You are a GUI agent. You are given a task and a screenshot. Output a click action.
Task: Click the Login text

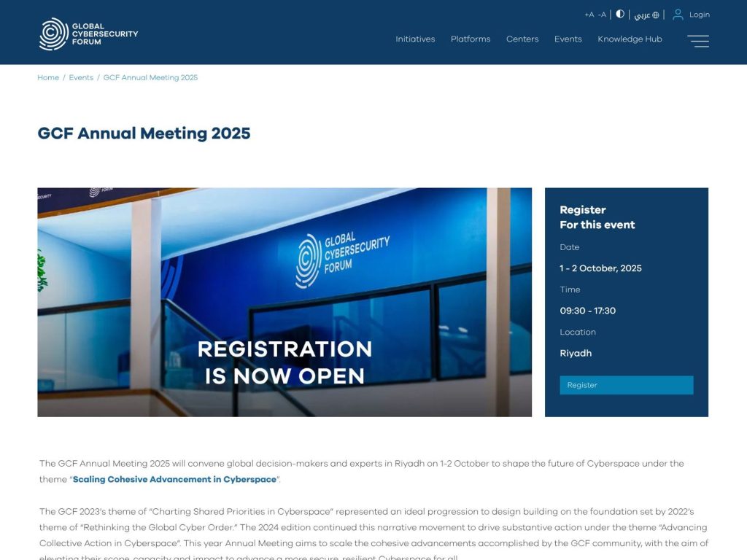698,14
